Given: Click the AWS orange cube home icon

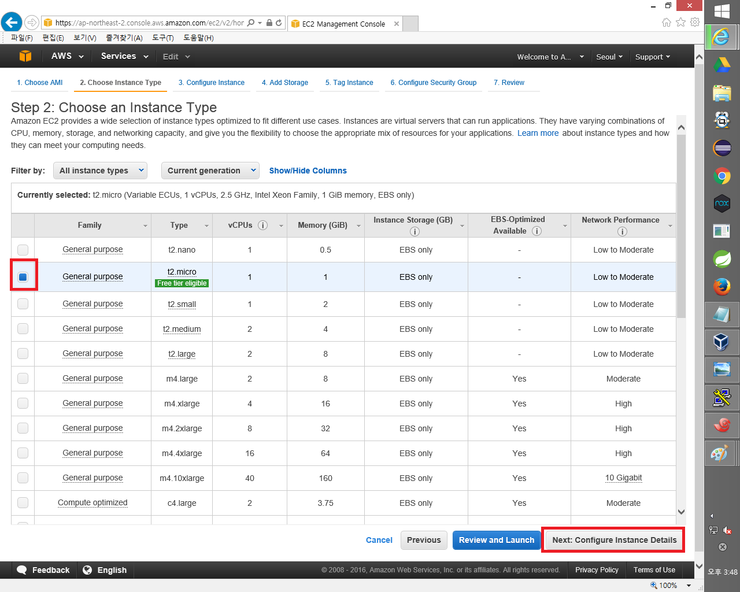Looking at the screenshot, I should (27, 57).
